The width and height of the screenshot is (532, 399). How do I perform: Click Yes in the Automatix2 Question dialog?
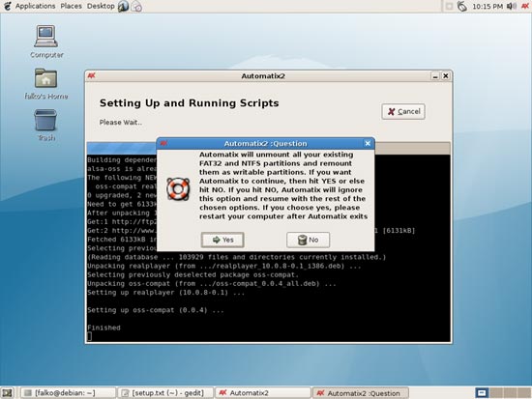point(222,240)
